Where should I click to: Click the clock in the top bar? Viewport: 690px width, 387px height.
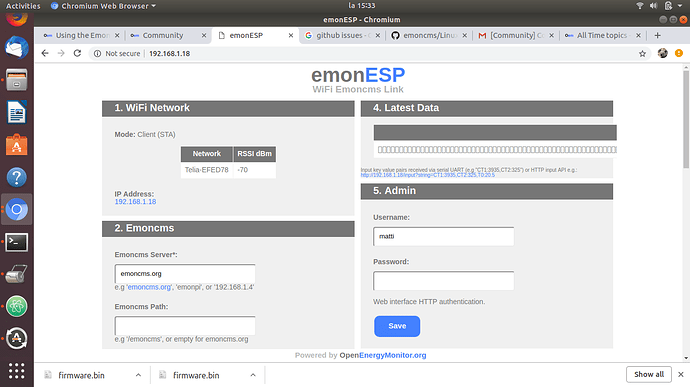pyautogui.click(x=362, y=6)
